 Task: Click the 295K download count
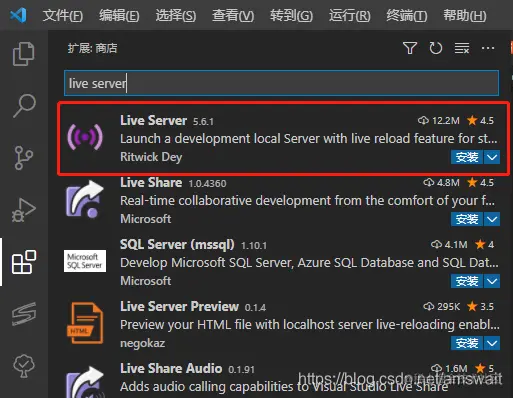point(442,306)
